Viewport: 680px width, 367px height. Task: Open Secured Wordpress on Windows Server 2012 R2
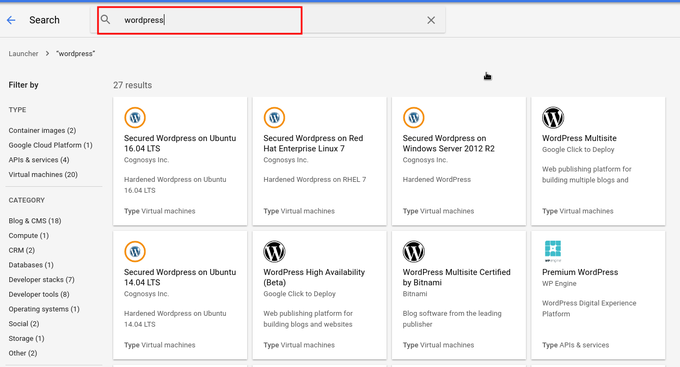pos(448,143)
